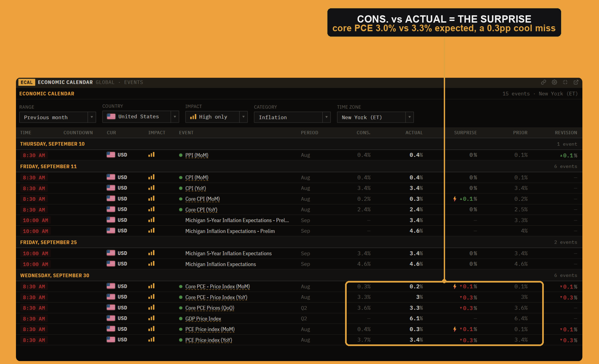Image resolution: width=599 pixels, height=364 pixels.
Task: Click the 6.1% actual value for GDP Price Index
Action: [x=416, y=318]
